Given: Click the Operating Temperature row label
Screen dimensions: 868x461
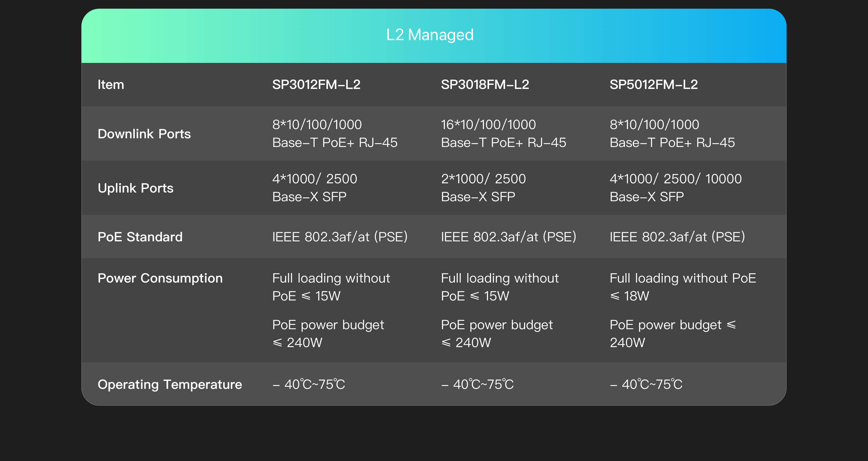Looking at the screenshot, I should tap(170, 385).
